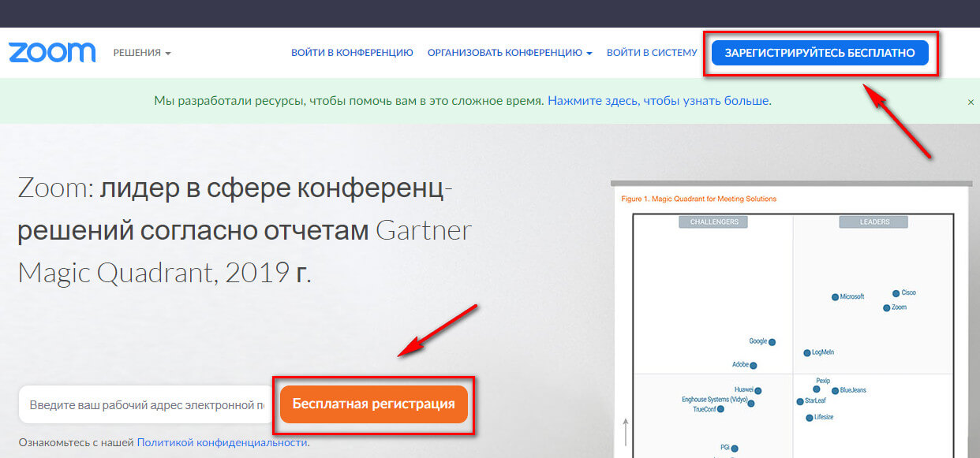
Task: Click the Microsoft data point in the chart
Action: pos(835,298)
